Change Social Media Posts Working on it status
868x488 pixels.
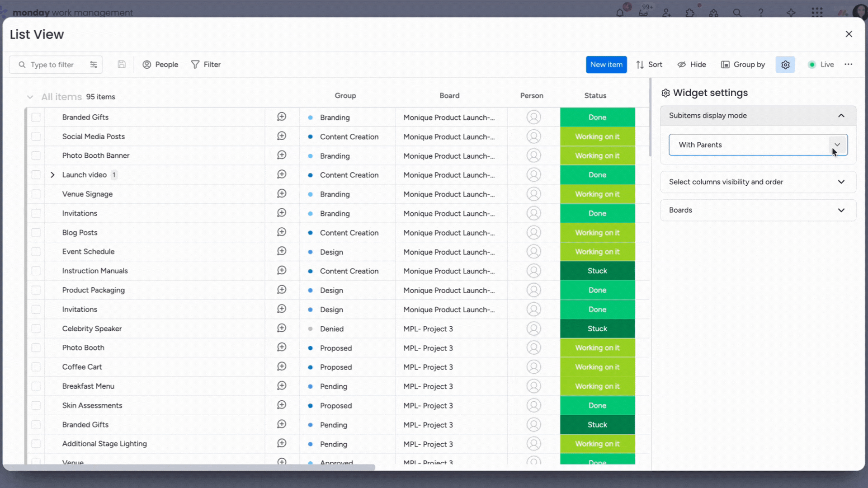597,136
